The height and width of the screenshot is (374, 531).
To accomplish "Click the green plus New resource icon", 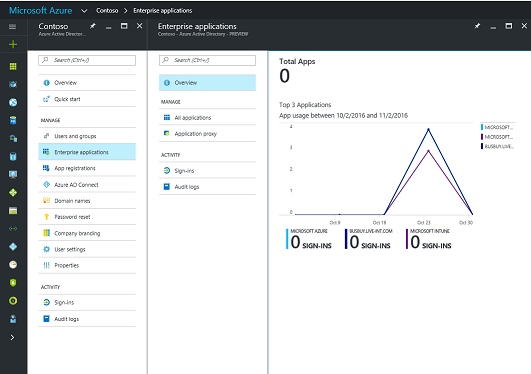I will [x=13, y=44].
